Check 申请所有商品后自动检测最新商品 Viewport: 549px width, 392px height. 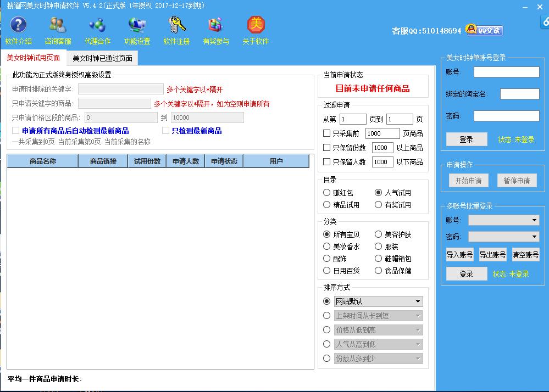coord(15,130)
